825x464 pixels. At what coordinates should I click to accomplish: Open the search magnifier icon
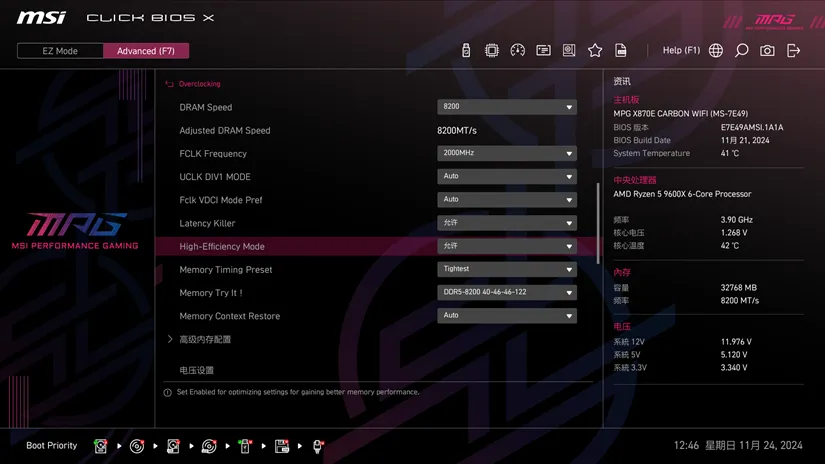coord(742,50)
